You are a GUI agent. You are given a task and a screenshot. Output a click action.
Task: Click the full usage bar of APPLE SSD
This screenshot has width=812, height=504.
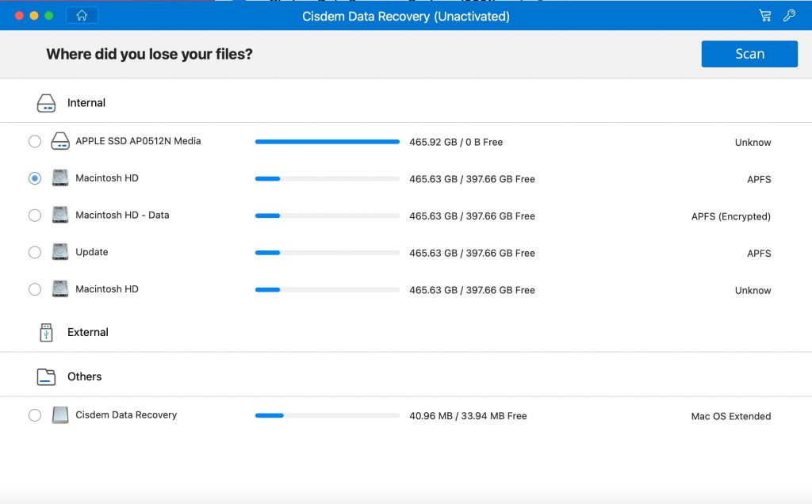(327, 142)
